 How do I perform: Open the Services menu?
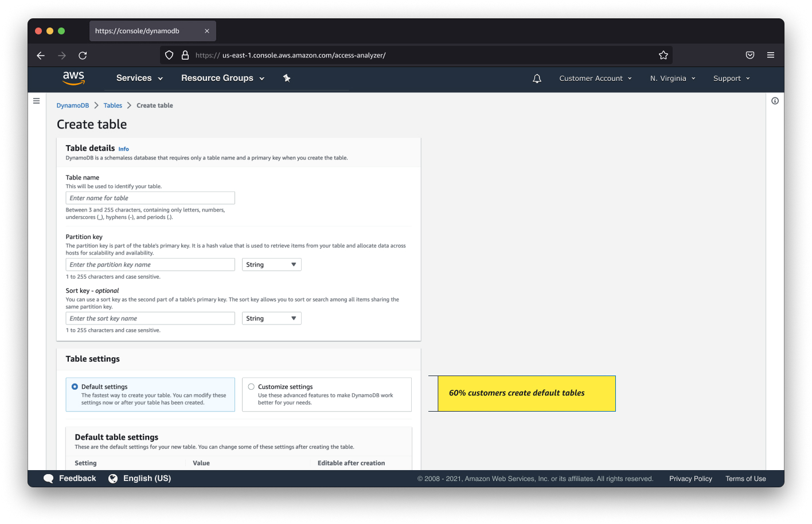point(139,78)
